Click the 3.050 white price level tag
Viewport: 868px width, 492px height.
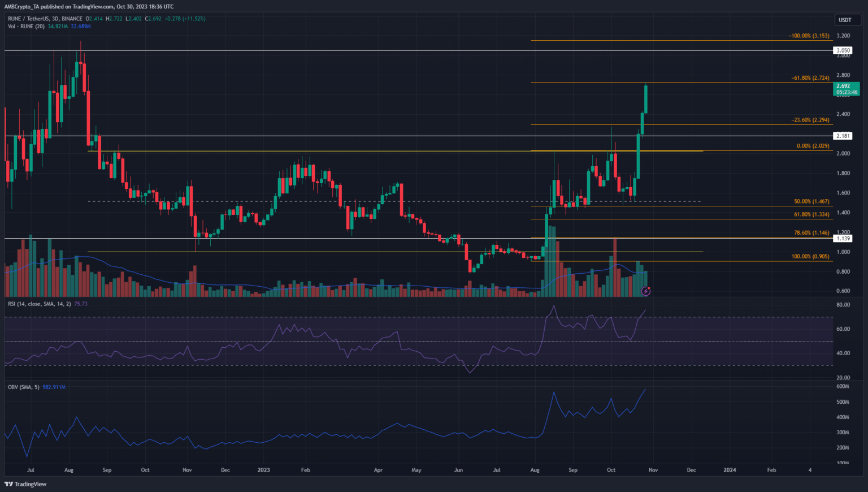tap(843, 51)
